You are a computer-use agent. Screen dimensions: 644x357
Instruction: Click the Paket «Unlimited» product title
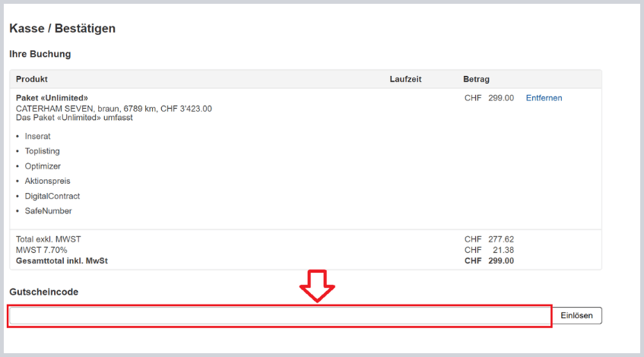[x=52, y=98]
